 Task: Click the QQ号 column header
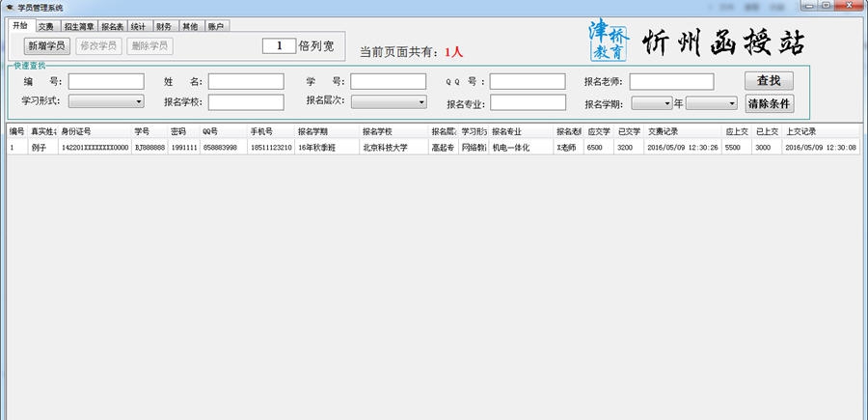click(223, 131)
